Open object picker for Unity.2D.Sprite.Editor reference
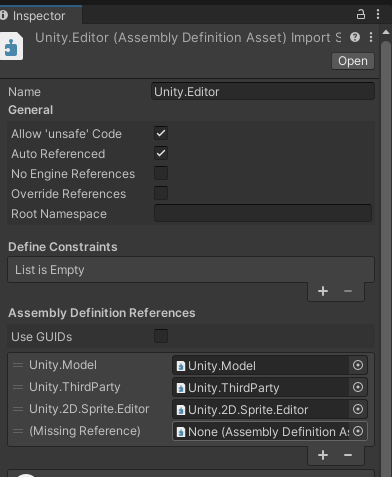 pos(358,409)
